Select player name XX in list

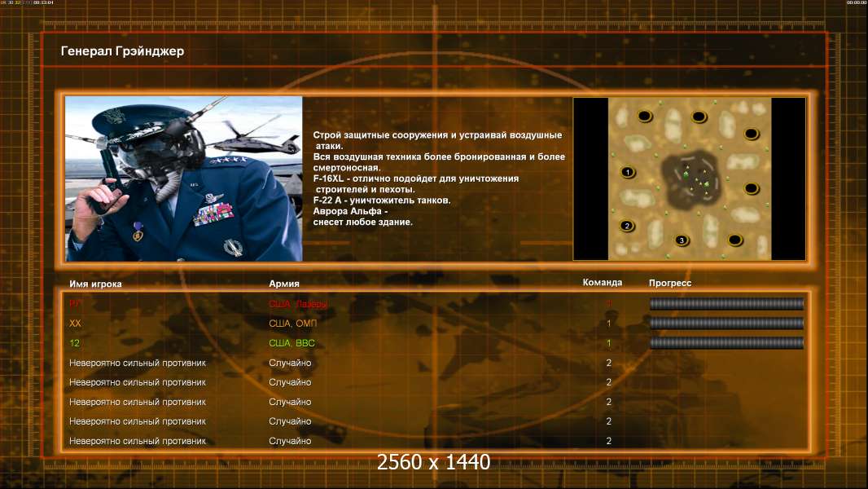pyautogui.click(x=76, y=324)
